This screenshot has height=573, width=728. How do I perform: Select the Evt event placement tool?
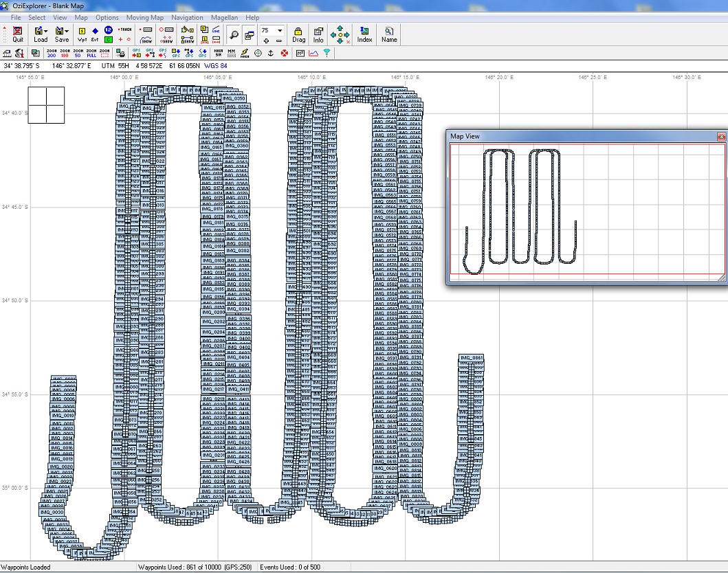[x=96, y=34]
